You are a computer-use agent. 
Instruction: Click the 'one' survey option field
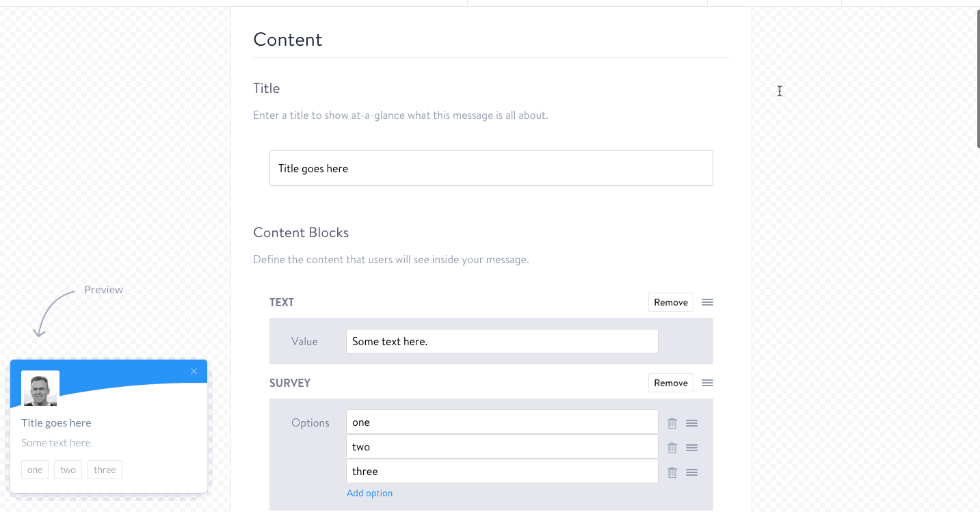502,422
